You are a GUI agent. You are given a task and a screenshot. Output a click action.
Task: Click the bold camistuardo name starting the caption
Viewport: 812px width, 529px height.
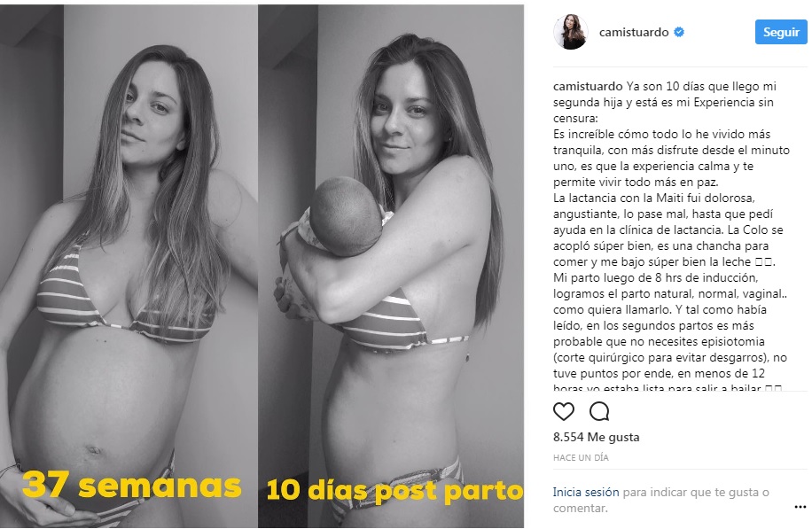(x=588, y=87)
